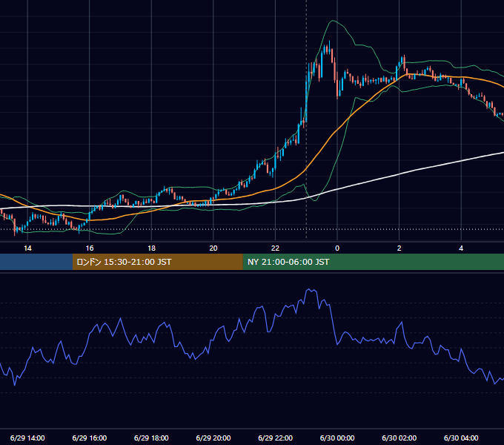The width and height of the screenshot is (504, 445).
Task: Click the 6/29 18:00 date label
Action: [151, 438]
